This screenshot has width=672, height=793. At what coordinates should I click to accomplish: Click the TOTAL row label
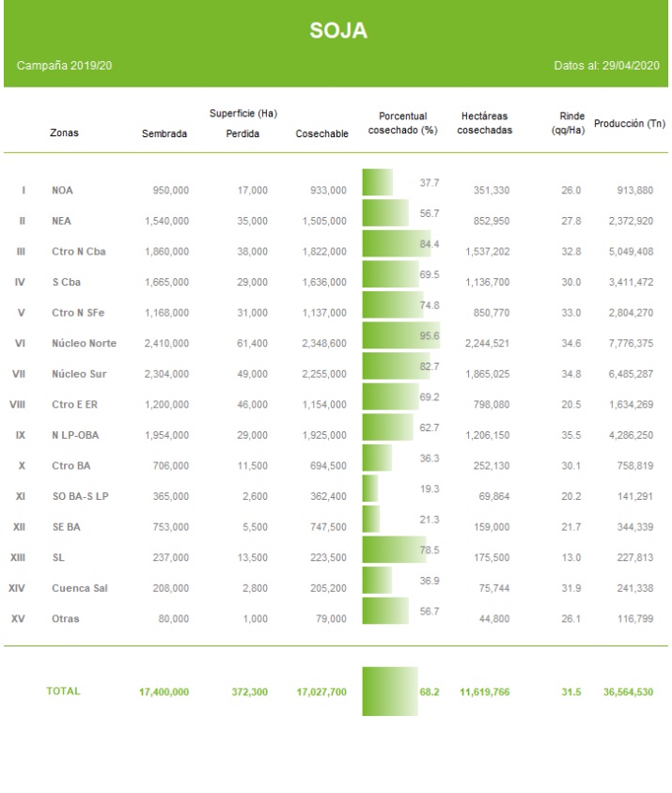63,692
